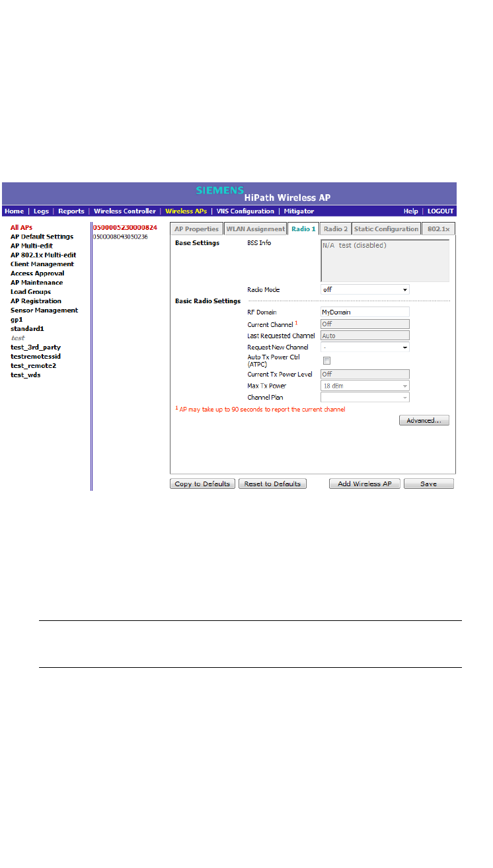Select the Wireless APs navigation item
Viewport: 493px width, 868px height.
pyautogui.click(x=186, y=211)
